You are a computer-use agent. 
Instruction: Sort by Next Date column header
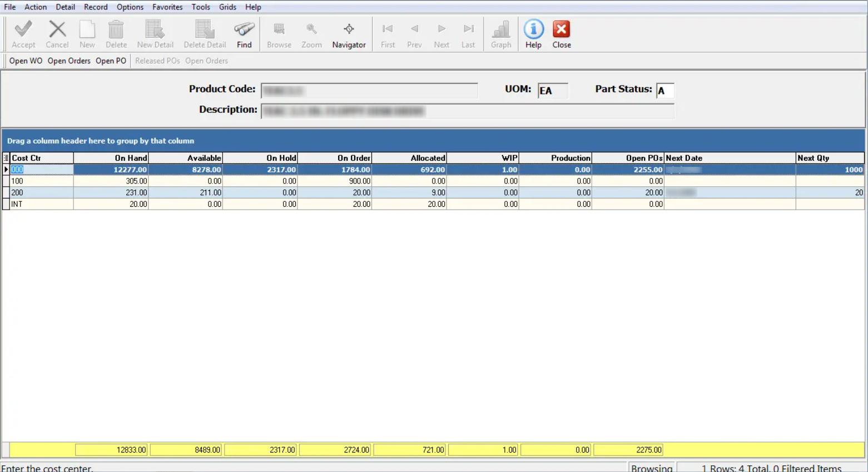[x=730, y=158]
